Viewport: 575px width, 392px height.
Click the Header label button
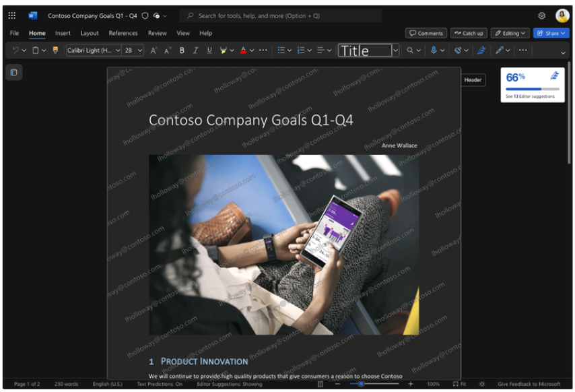pos(473,79)
